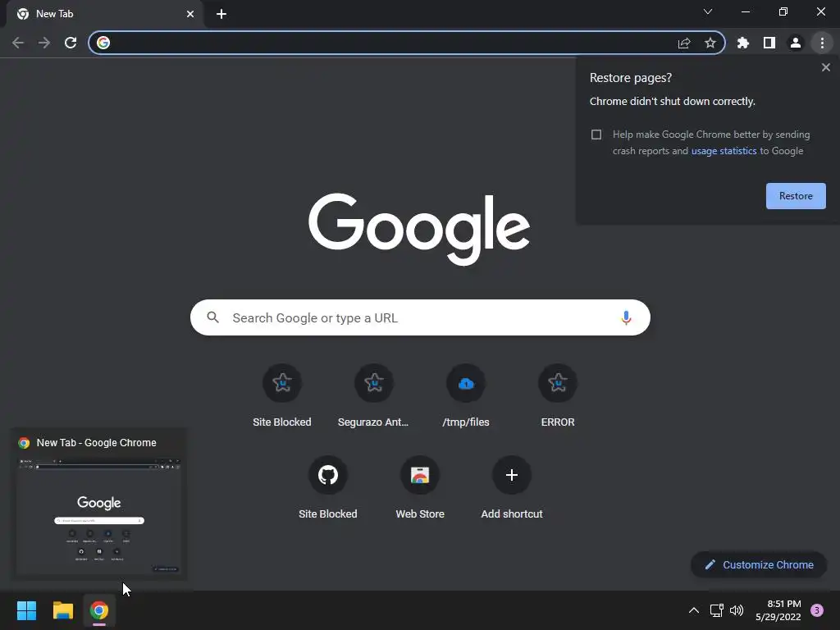Open the Extensions puzzle icon
The image size is (840, 630).
[x=743, y=43]
